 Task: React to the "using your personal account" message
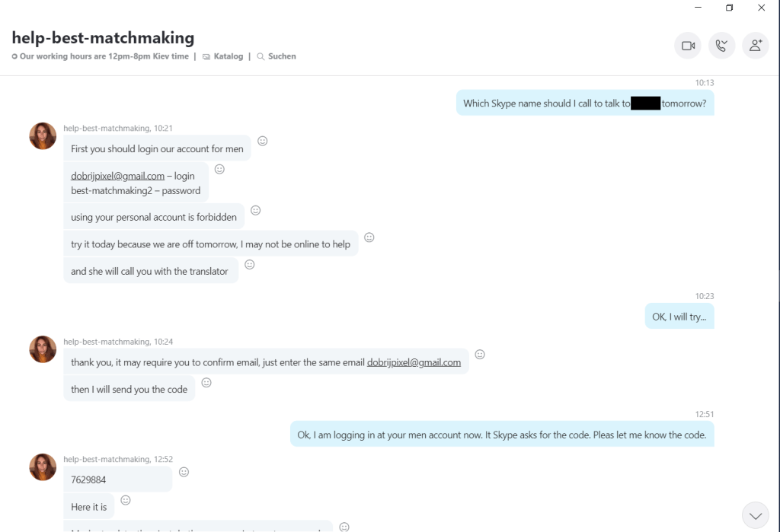(x=256, y=210)
